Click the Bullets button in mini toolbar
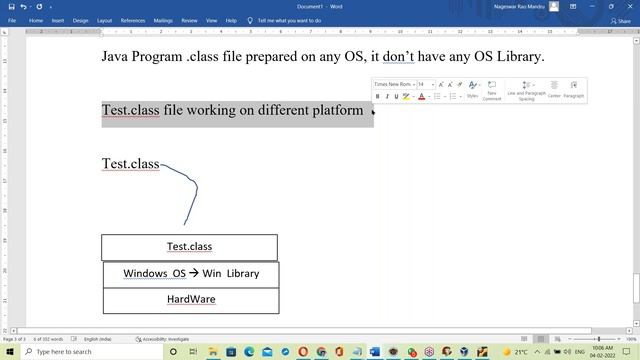 tap(437, 96)
